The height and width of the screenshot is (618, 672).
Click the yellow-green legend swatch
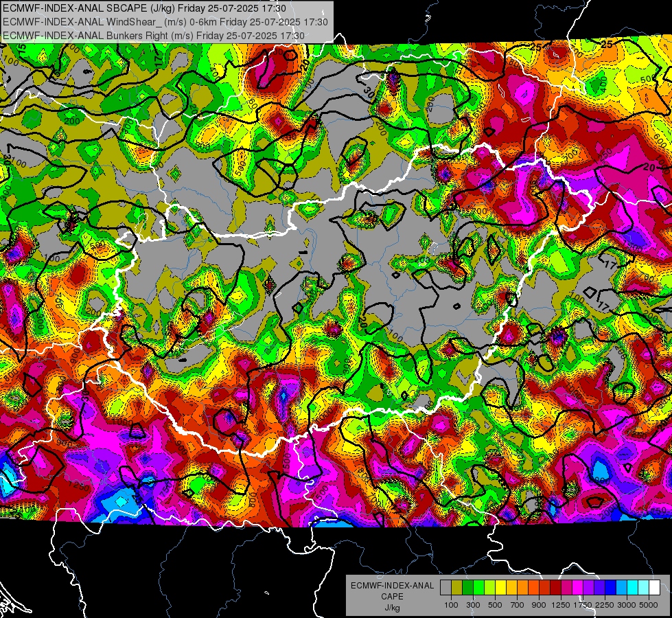(489, 588)
